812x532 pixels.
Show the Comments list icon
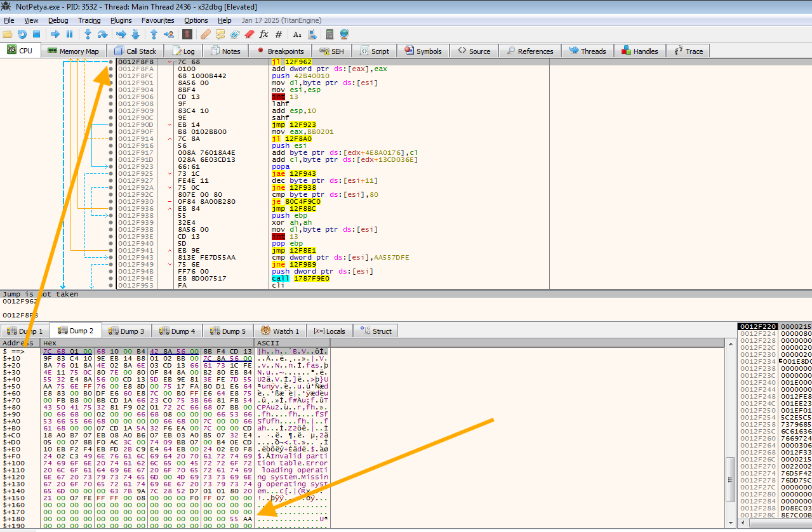click(x=220, y=34)
